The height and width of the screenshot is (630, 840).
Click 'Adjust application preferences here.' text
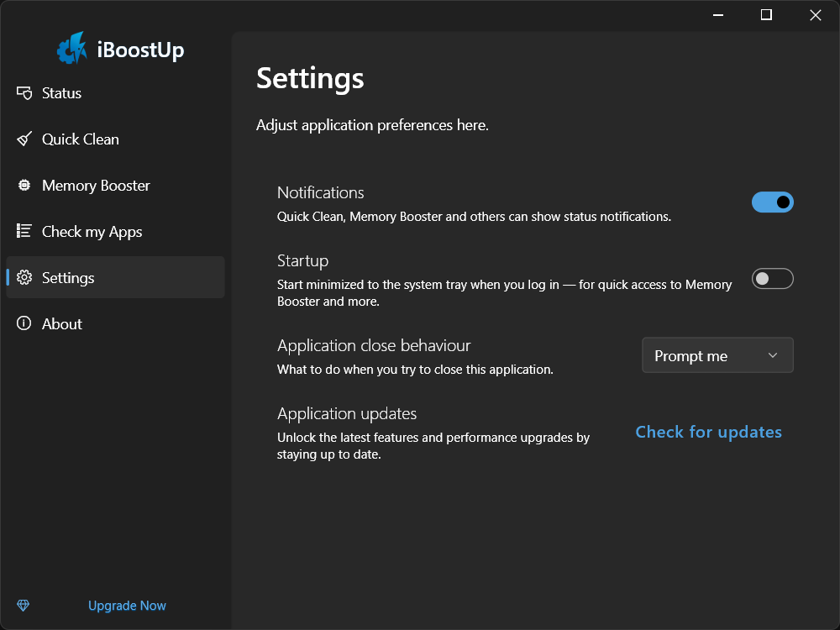372,125
